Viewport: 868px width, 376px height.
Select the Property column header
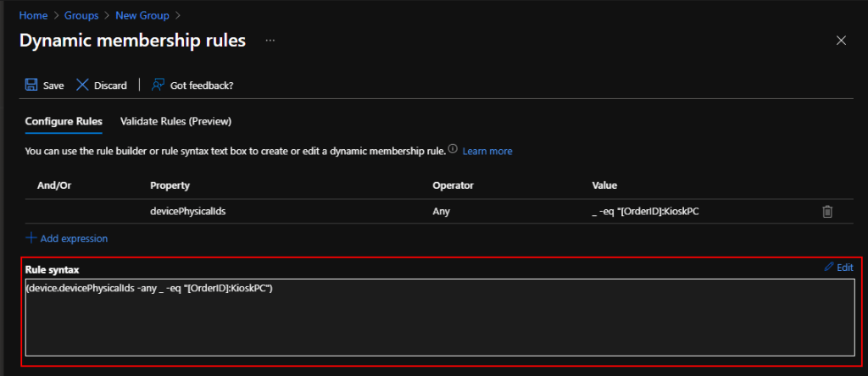(170, 185)
